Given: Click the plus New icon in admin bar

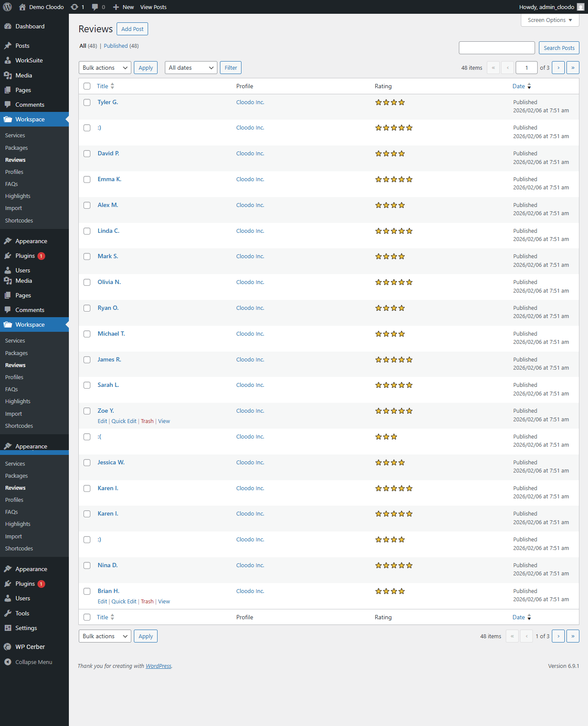Looking at the screenshot, I should click(x=116, y=7).
